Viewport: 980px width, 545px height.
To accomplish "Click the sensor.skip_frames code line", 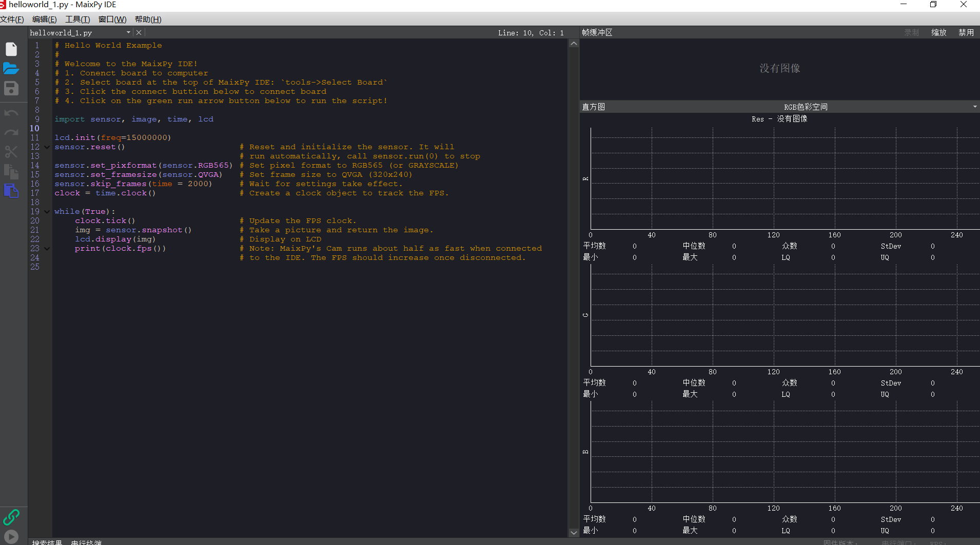I will tap(133, 184).
